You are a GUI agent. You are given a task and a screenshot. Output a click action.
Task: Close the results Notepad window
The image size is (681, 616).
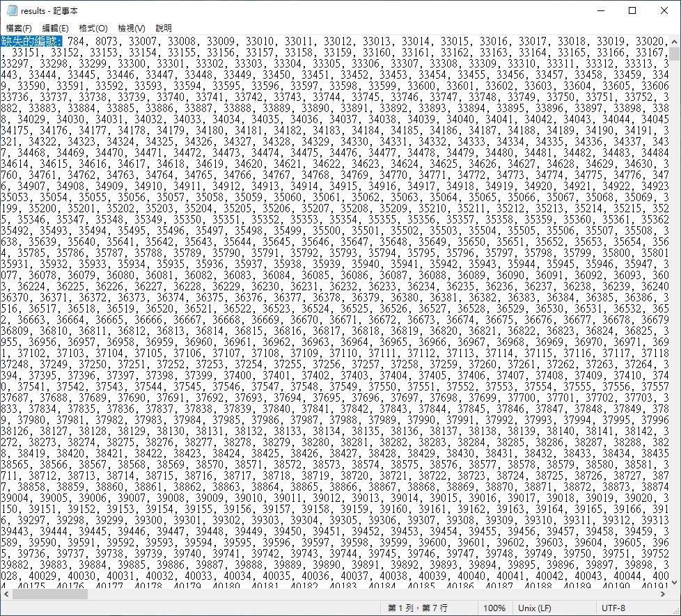tap(664, 10)
